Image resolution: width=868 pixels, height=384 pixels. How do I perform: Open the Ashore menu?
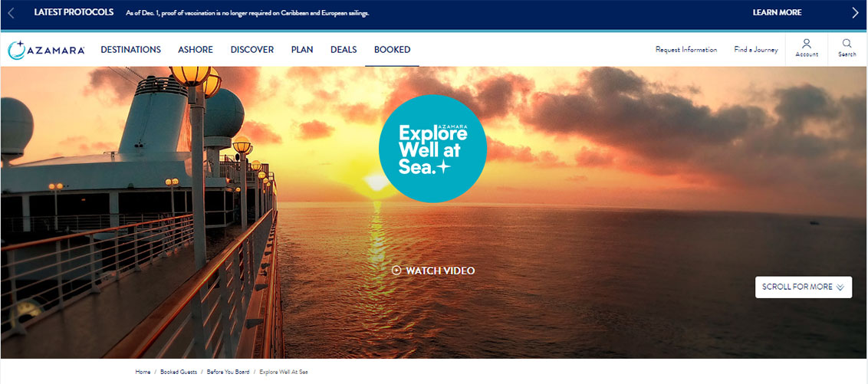(196, 50)
